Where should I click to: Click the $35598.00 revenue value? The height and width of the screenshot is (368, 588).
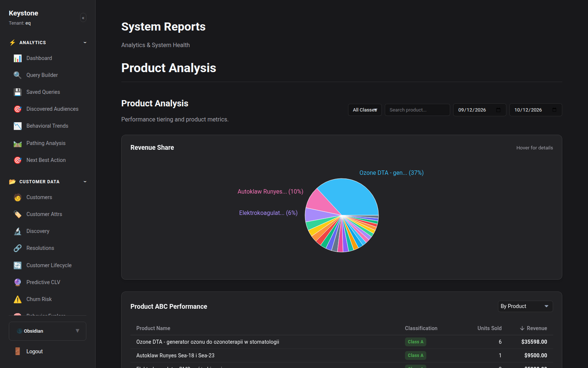(x=534, y=342)
